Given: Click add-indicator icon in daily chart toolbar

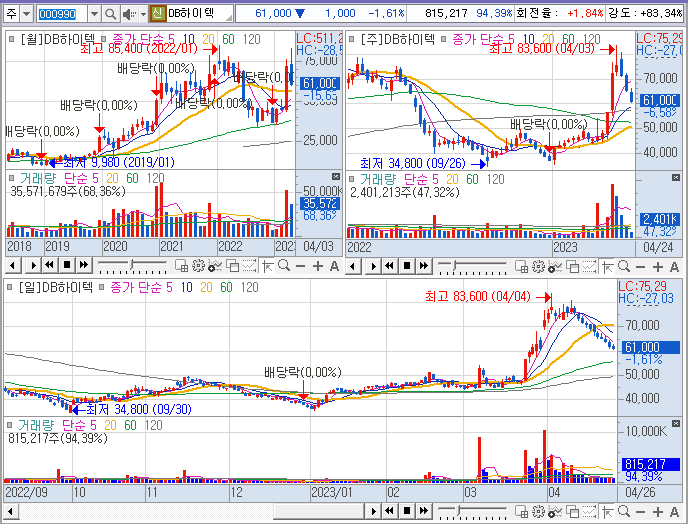Looking at the screenshot, I should pos(555,511).
